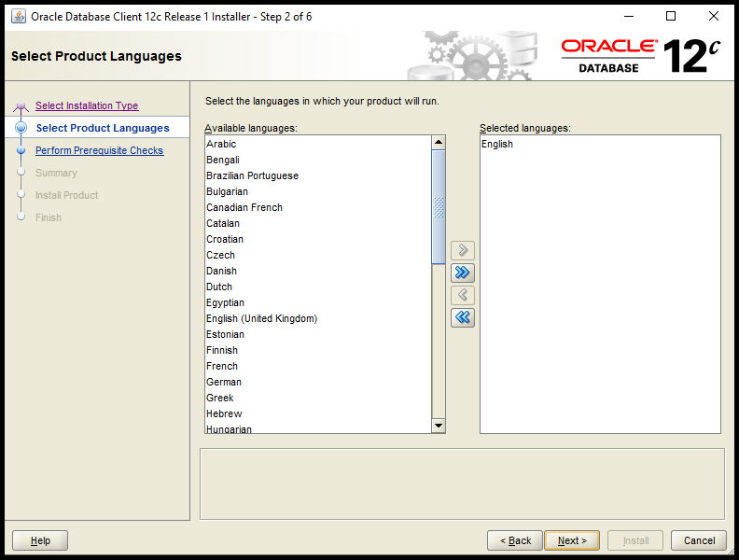The height and width of the screenshot is (560, 739).
Task: Select English (United Kingdom) entry
Action: (318, 318)
